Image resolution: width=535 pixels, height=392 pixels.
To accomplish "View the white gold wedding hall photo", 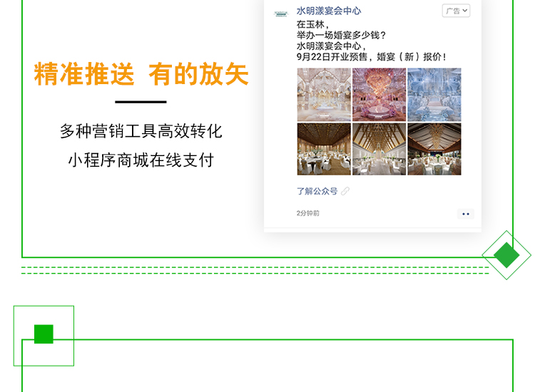I will 324,94.
